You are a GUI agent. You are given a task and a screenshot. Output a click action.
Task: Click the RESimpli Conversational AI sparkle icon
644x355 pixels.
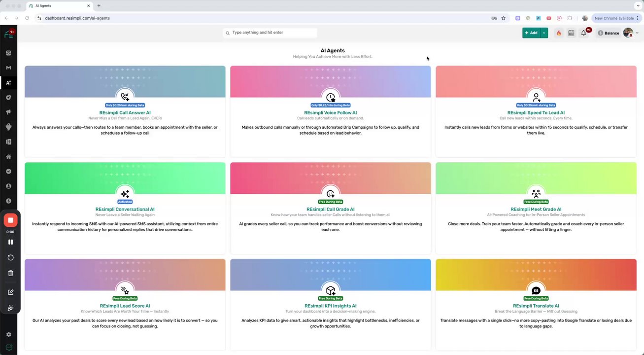click(125, 194)
